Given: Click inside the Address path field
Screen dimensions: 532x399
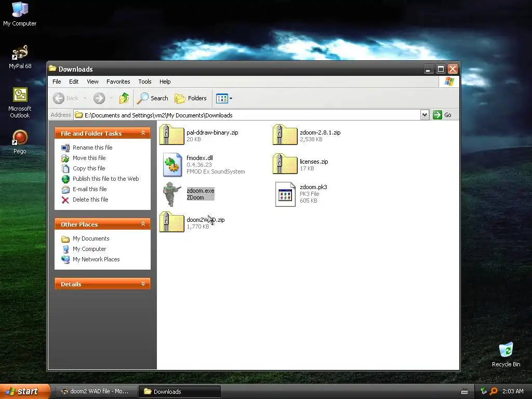Looking at the screenshot, I should pyautogui.click(x=247, y=115).
